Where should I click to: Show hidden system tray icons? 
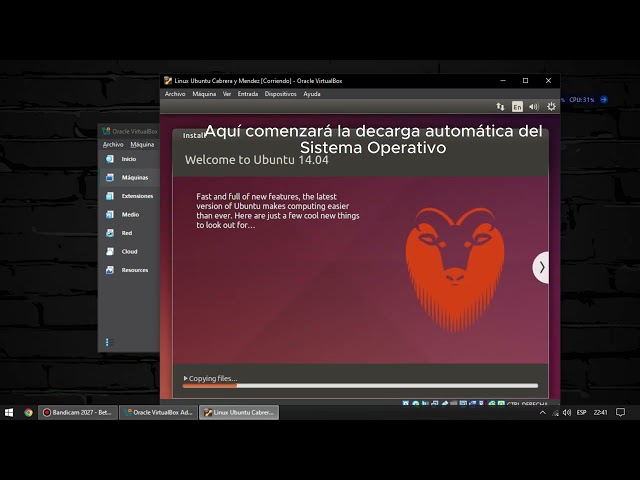(542, 413)
